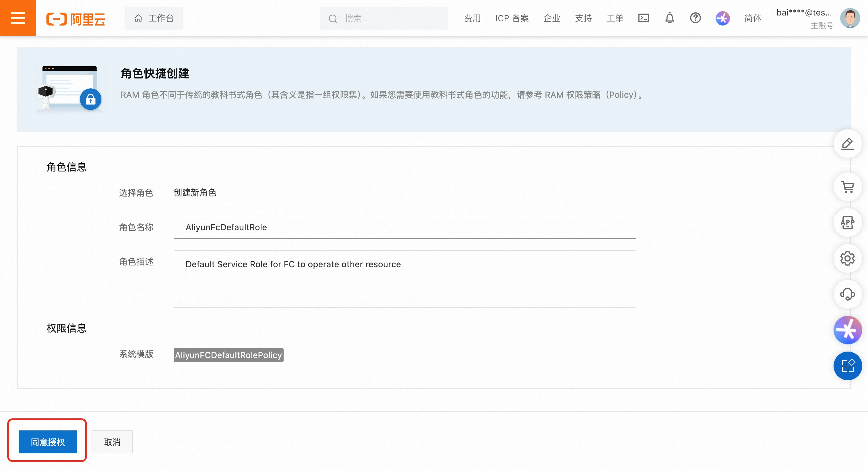Open the AI assistant icon in header
Screen dimensions: 868x472
(722, 18)
